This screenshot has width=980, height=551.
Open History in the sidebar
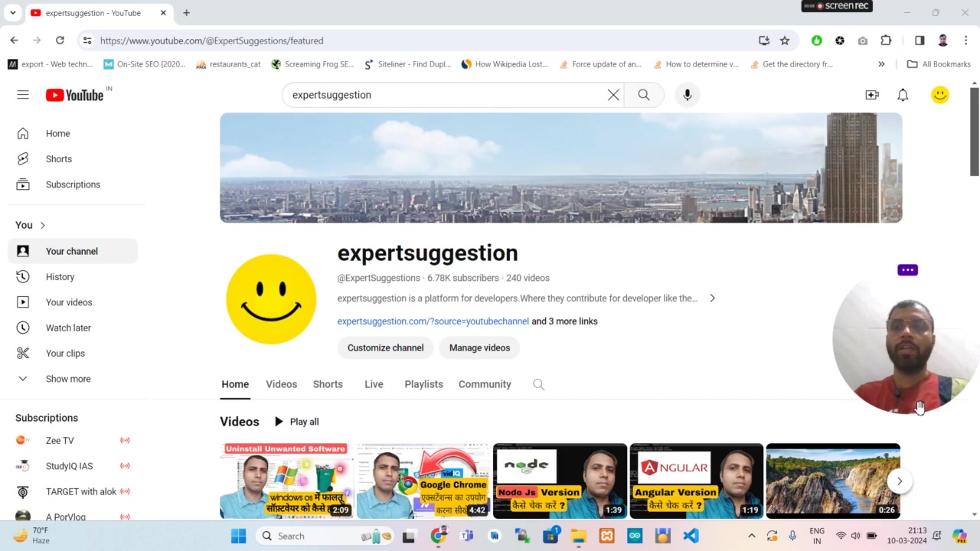click(73, 276)
